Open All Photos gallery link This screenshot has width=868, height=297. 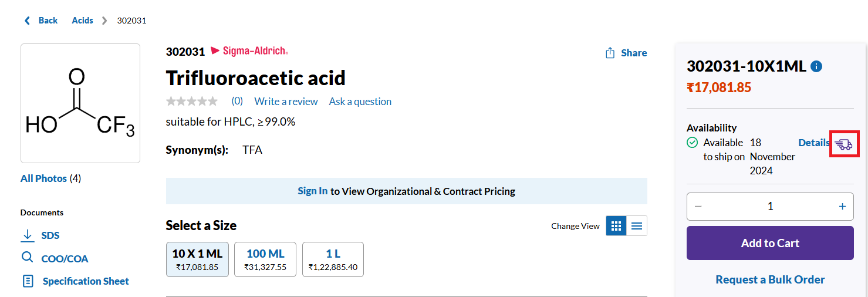tap(43, 178)
